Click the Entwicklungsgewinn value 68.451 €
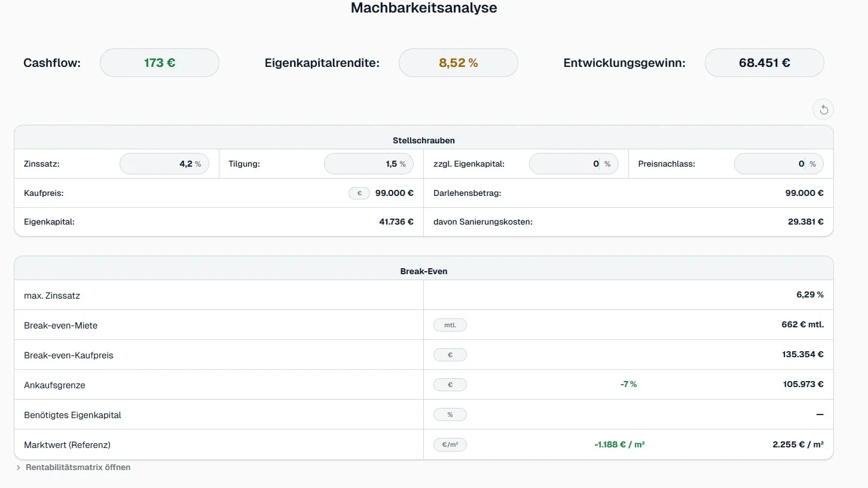Image resolution: width=868 pixels, height=488 pixels. [x=765, y=63]
